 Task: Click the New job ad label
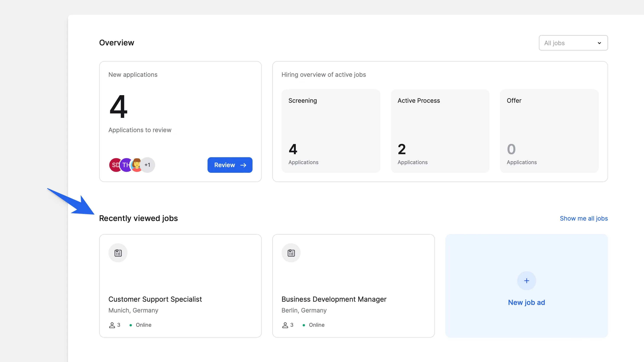coord(526,302)
